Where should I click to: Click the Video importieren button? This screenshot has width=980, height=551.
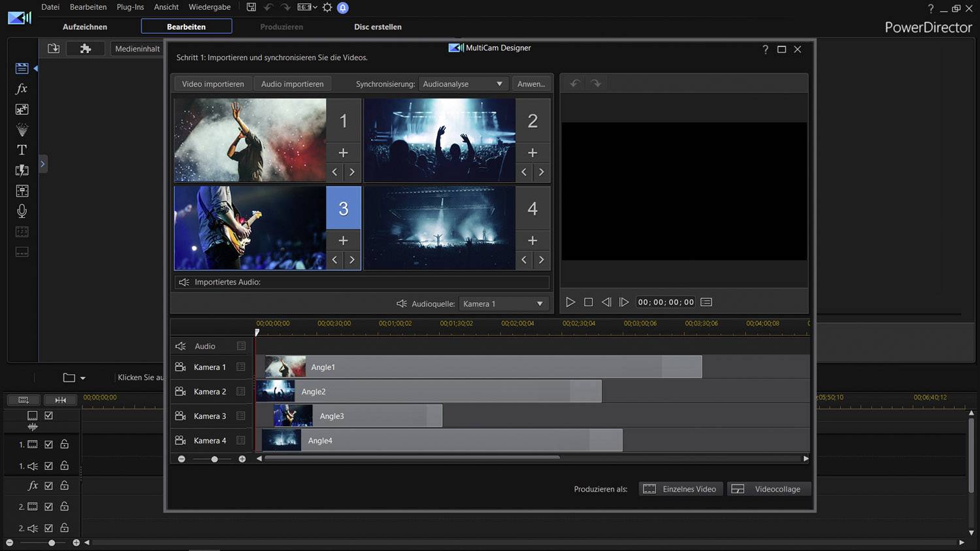pyautogui.click(x=212, y=84)
